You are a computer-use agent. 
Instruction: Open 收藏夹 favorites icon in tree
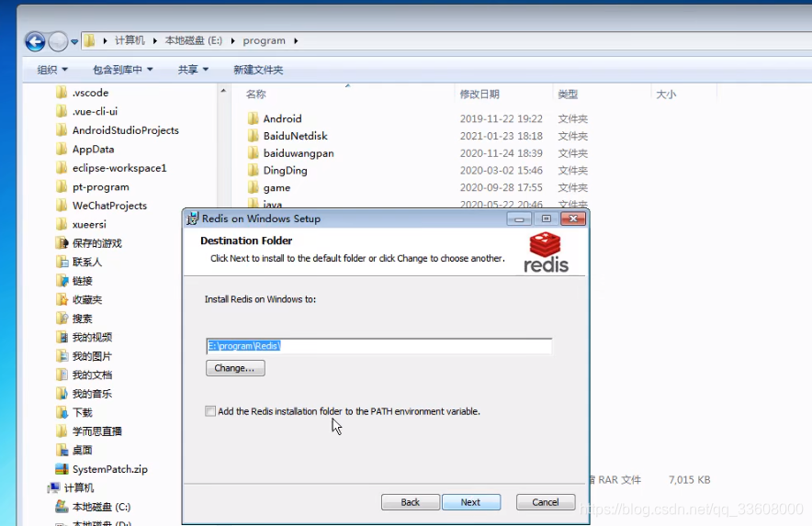coord(62,300)
